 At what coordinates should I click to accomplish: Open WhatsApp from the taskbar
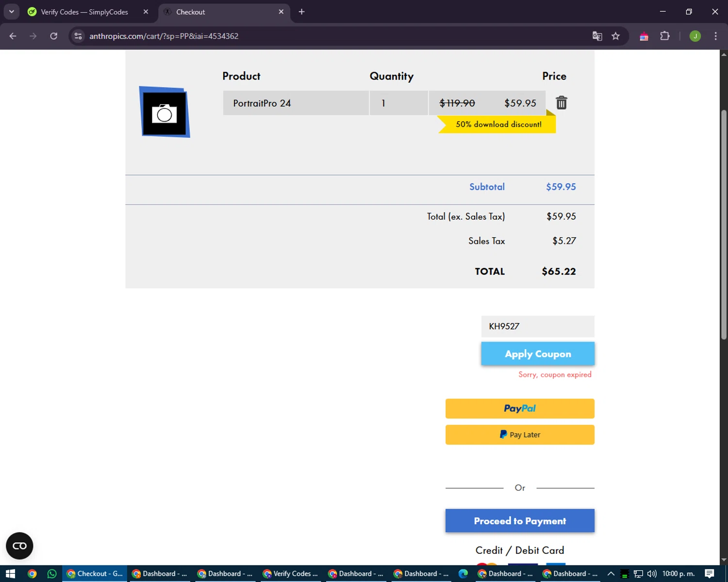(x=52, y=574)
